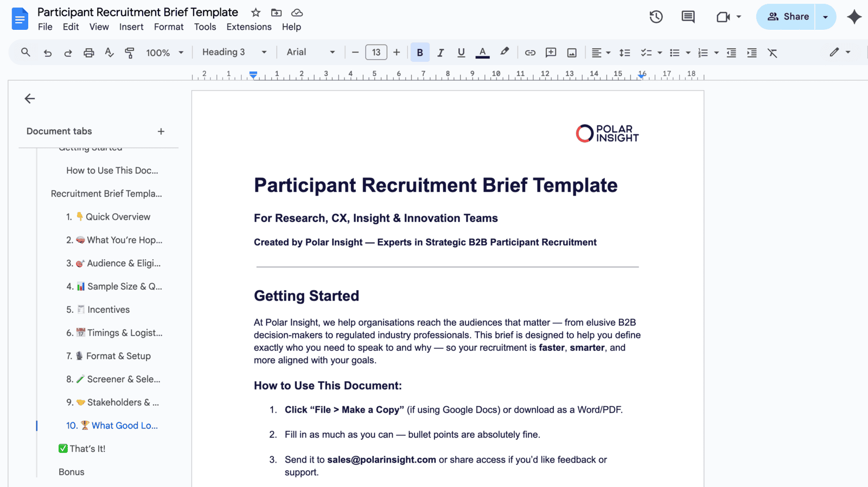Image resolution: width=868 pixels, height=487 pixels.
Task: Open Gemini sparkle assistant icon
Action: tap(854, 17)
